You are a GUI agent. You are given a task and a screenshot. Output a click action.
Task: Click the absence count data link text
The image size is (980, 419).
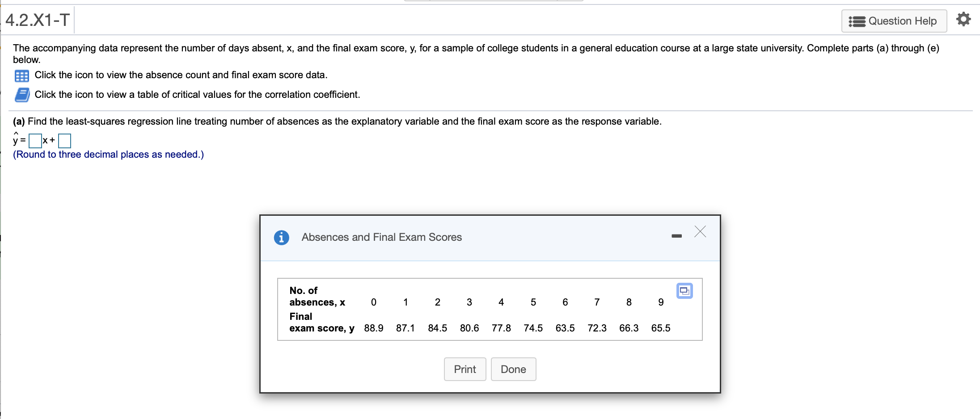[181, 75]
